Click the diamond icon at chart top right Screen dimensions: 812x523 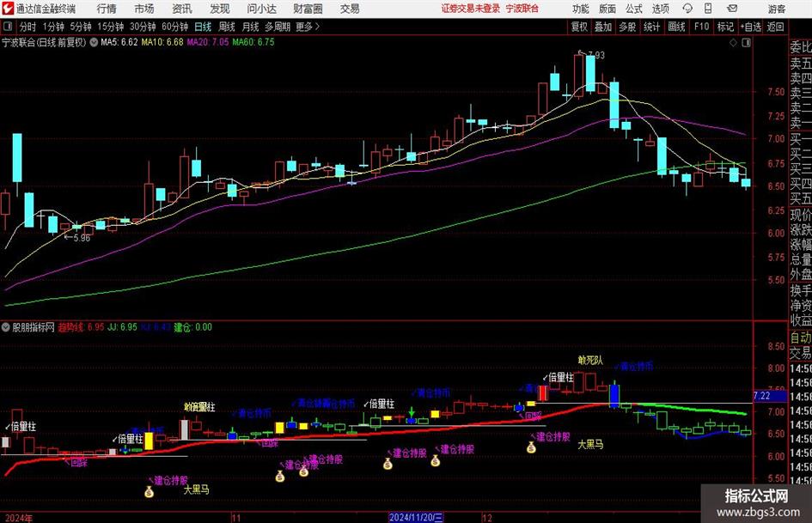coord(733,43)
